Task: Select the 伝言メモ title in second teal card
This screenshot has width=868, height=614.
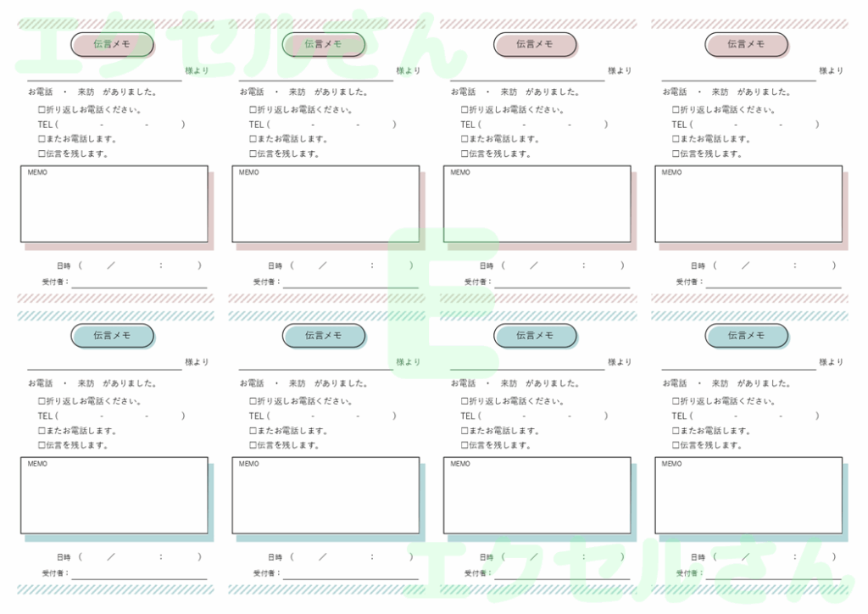Action: 323,336
